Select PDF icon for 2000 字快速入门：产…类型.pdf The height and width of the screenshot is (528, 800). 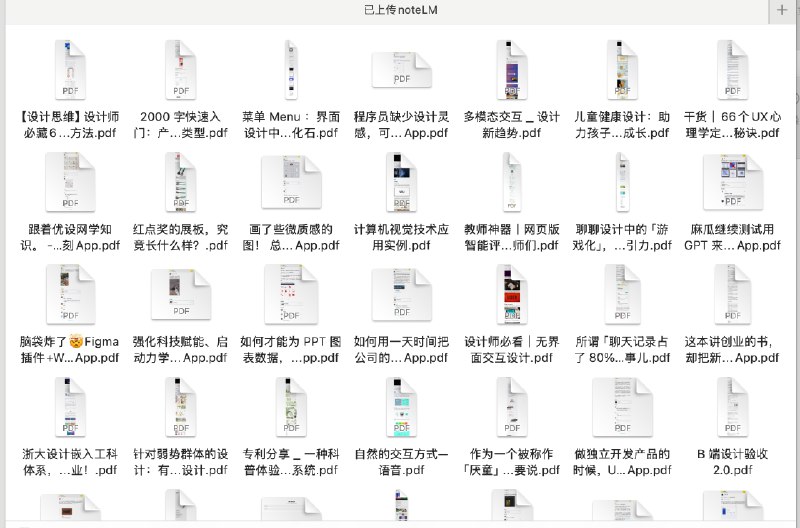(181, 70)
